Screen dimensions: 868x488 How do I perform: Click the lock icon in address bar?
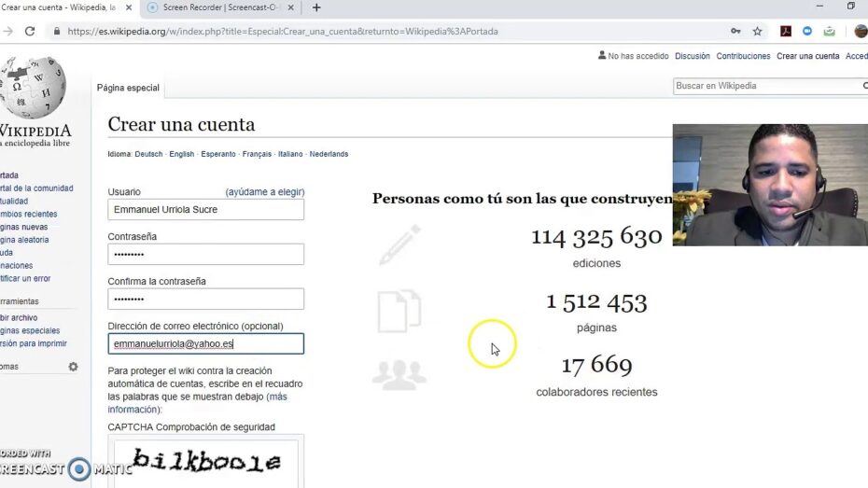(56, 32)
